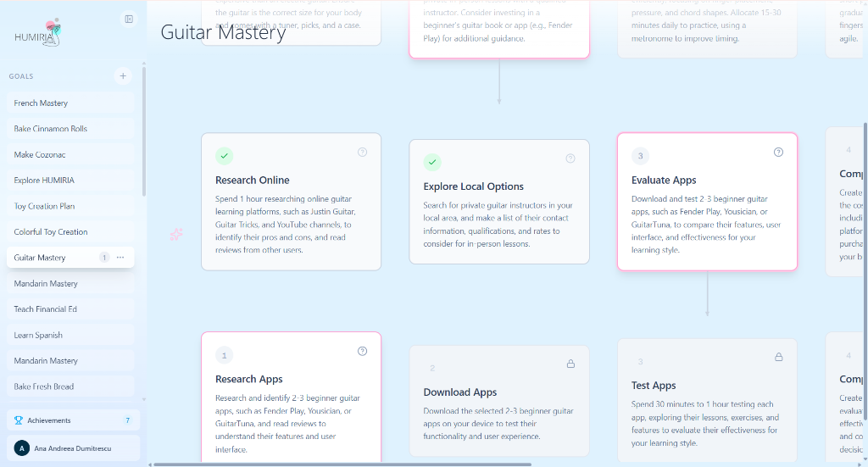868x467 pixels.
Task: Open Guitar Mastery three-dot options menu
Action: pos(120,258)
